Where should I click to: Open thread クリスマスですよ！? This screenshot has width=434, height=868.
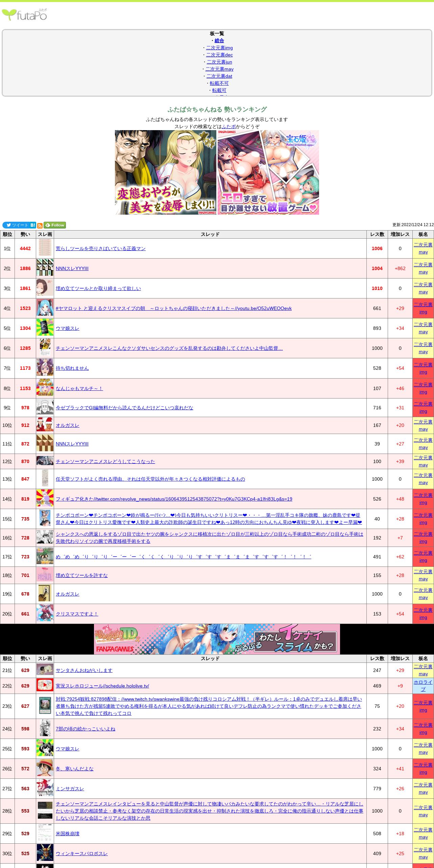[x=77, y=614]
